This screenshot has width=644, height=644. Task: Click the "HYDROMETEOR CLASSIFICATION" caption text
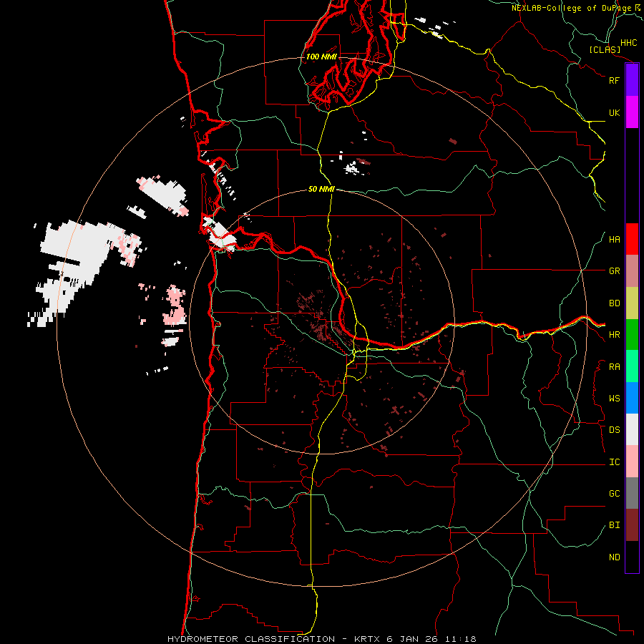pos(251,639)
